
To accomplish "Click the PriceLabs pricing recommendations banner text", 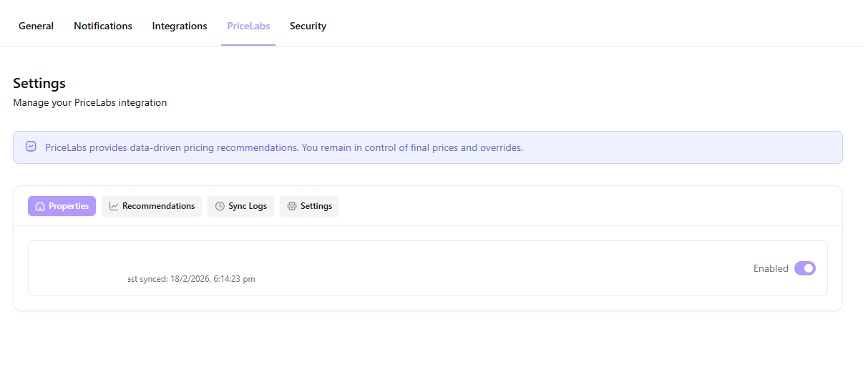I will point(284,147).
